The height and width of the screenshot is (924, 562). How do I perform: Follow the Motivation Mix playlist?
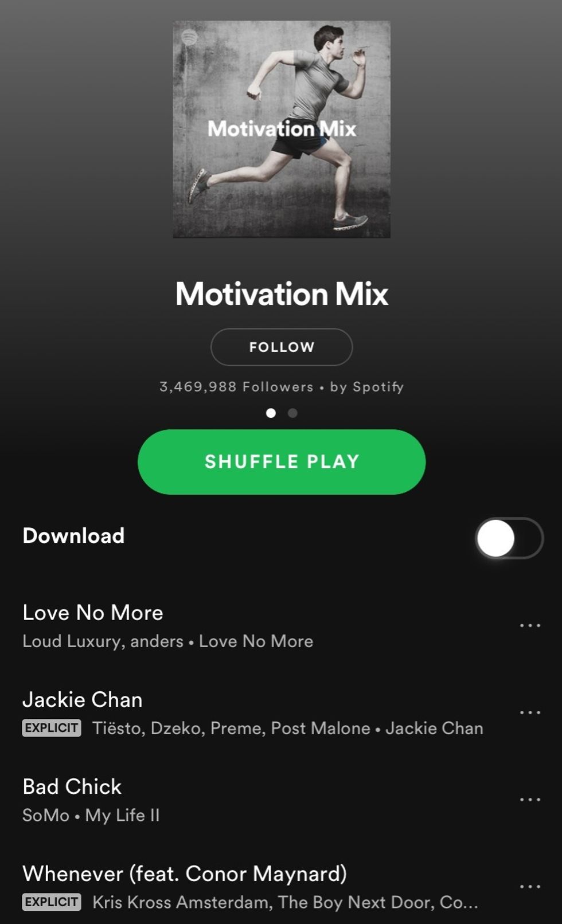click(x=282, y=347)
